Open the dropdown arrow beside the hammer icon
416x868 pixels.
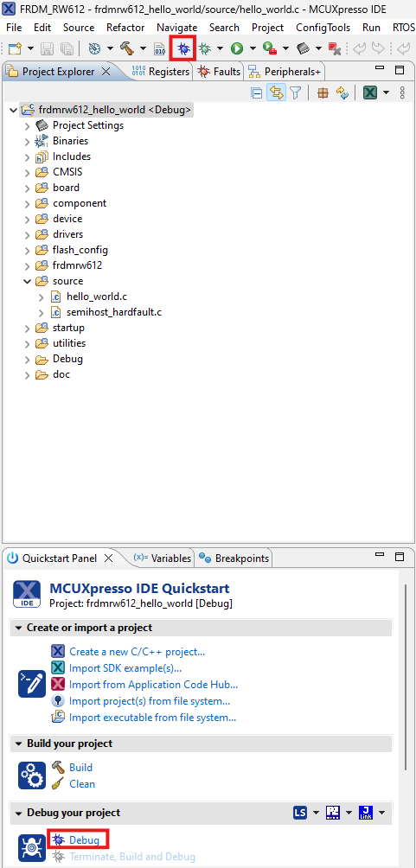click(x=143, y=48)
